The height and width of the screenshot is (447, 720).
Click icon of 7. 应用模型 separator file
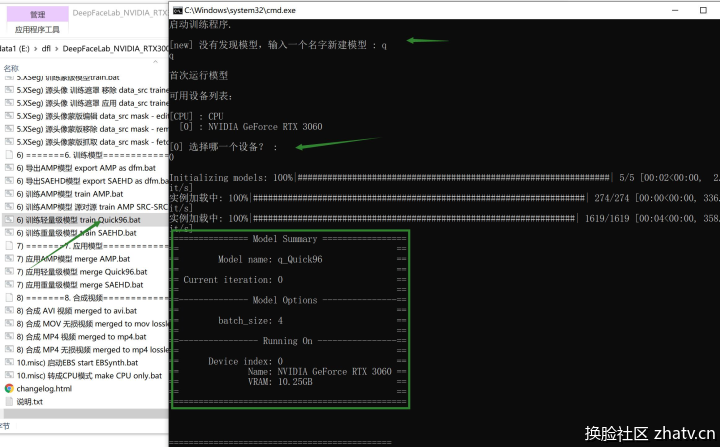(x=9, y=246)
